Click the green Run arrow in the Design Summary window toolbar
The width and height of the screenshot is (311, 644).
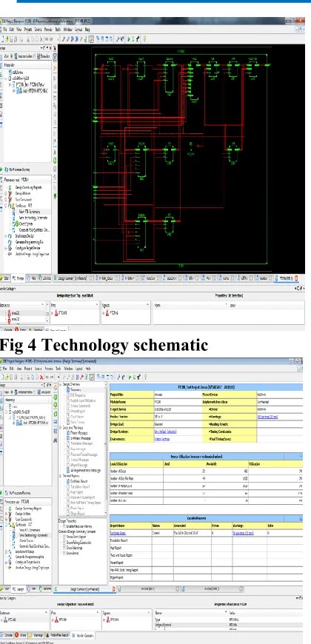(x=130, y=377)
